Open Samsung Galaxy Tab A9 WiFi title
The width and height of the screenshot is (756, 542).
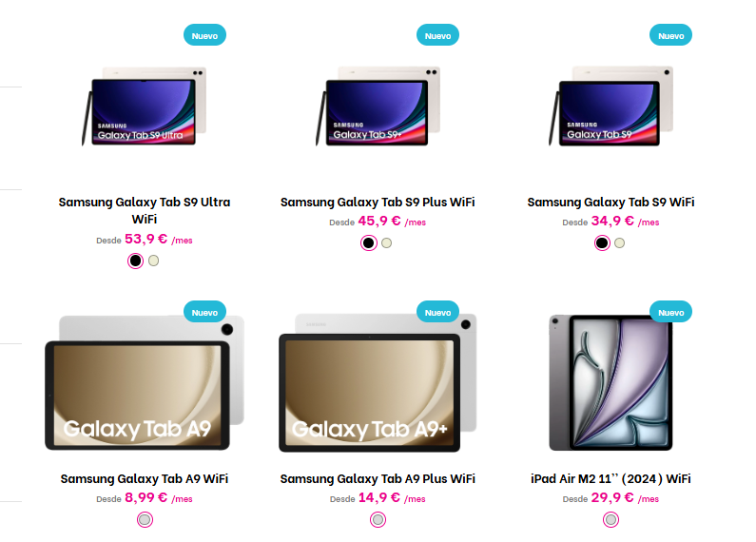point(145,479)
